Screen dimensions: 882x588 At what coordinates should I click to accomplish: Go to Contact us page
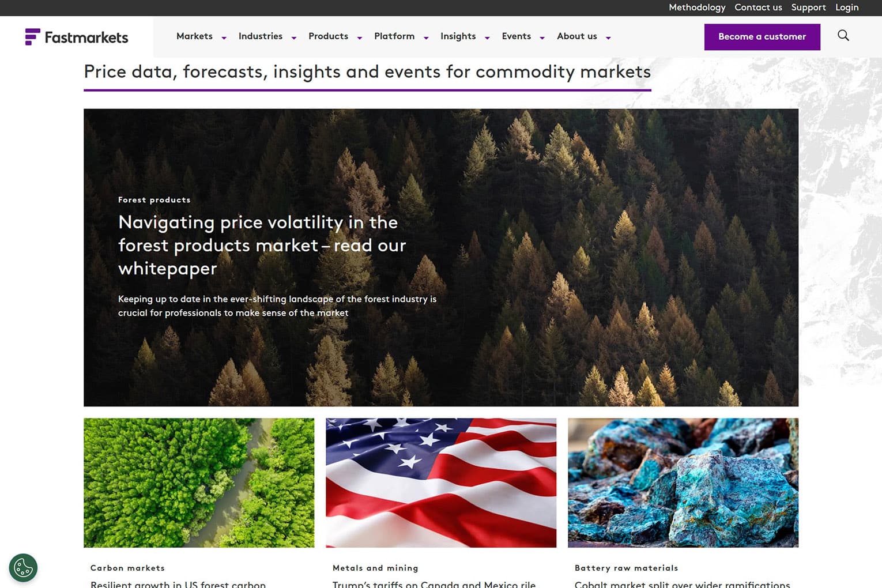click(758, 7)
